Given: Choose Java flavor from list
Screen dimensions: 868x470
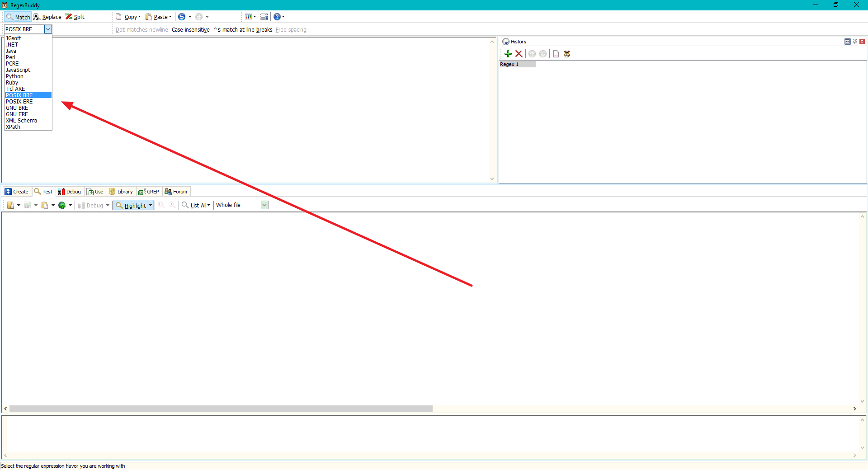Looking at the screenshot, I should pos(28,51).
